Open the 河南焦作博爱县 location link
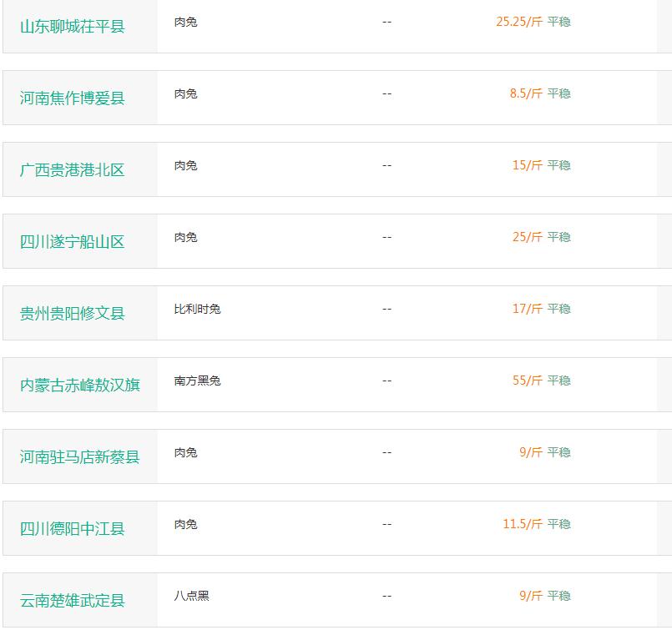 pos(73,98)
